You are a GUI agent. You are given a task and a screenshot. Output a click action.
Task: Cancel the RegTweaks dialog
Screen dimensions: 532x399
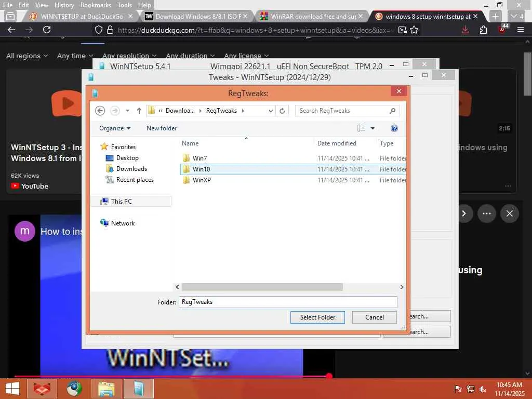pyautogui.click(x=374, y=317)
